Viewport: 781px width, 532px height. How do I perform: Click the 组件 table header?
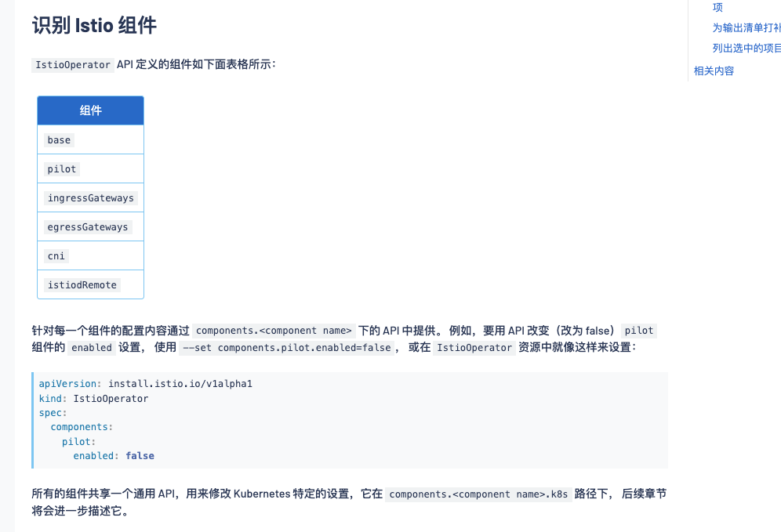click(91, 110)
